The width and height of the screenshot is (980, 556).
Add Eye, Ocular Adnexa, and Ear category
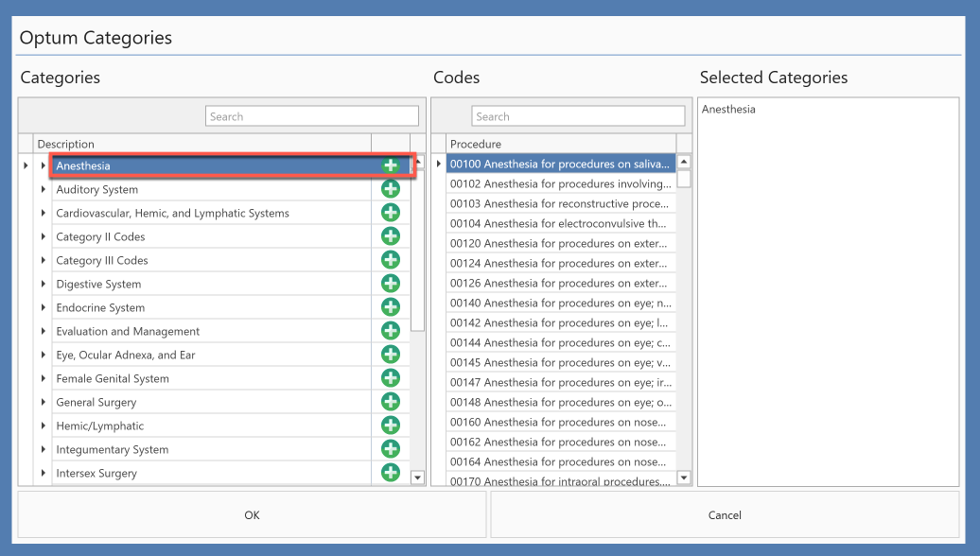(391, 355)
